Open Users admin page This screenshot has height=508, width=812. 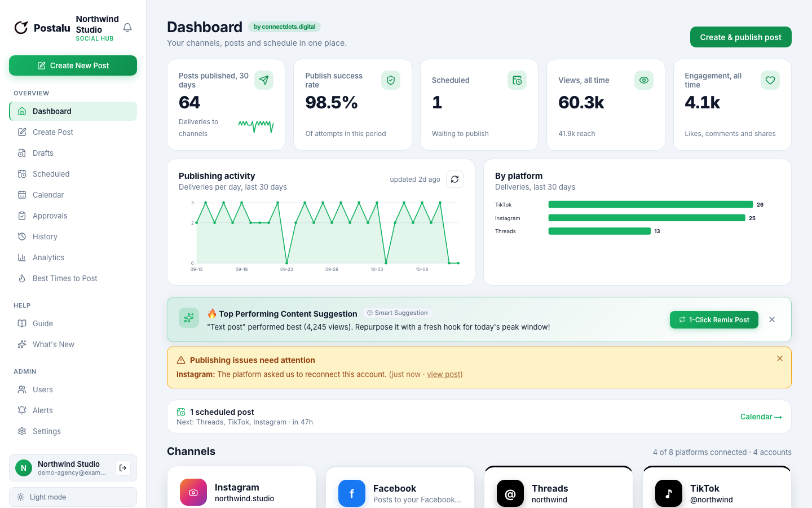[x=73, y=389]
